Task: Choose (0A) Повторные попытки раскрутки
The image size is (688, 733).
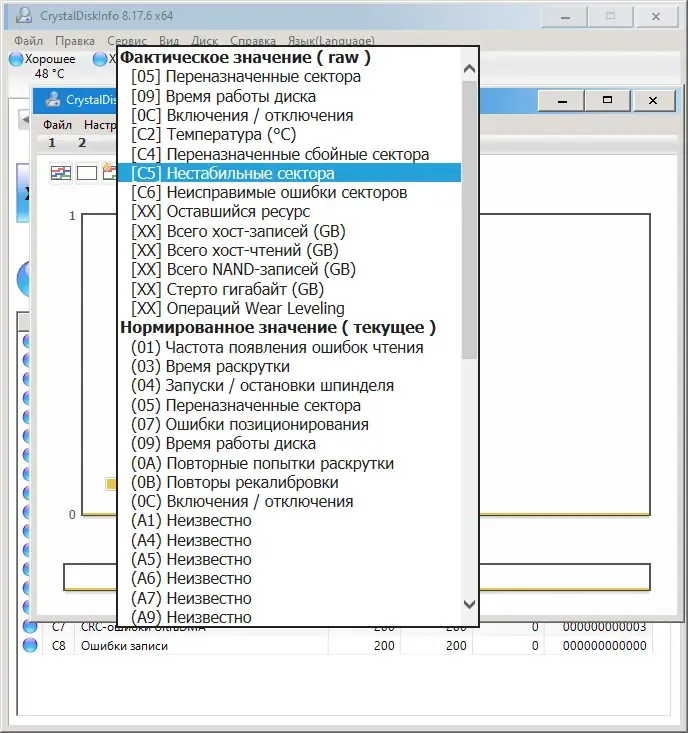Action: point(289,463)
